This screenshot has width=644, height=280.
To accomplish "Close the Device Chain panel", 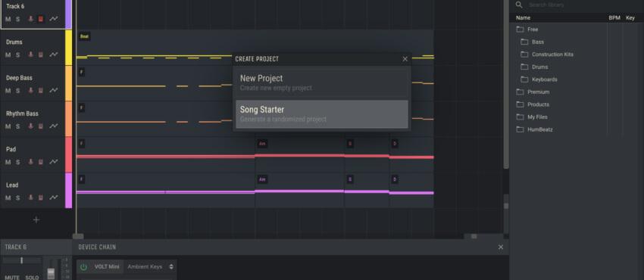I will coord(501,247).
